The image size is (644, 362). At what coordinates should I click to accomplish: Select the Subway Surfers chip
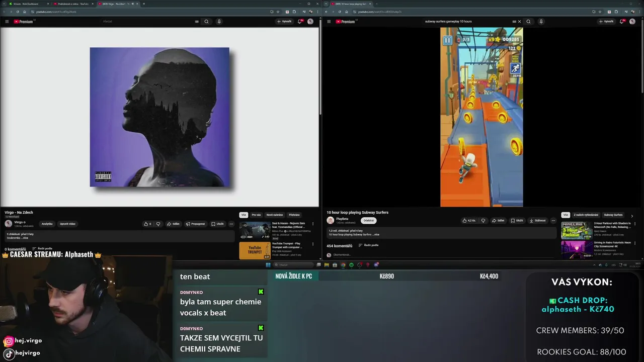pos(613,215)
